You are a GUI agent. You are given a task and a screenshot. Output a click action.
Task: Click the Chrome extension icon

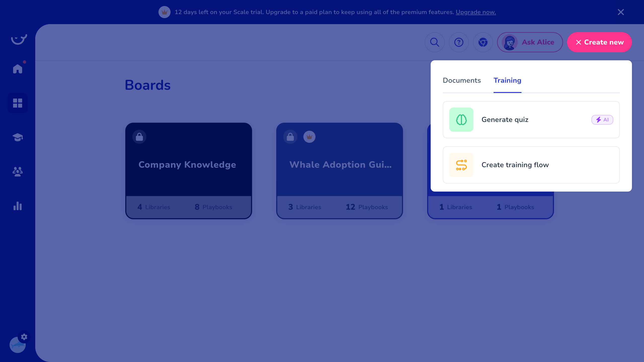[483, 42]
